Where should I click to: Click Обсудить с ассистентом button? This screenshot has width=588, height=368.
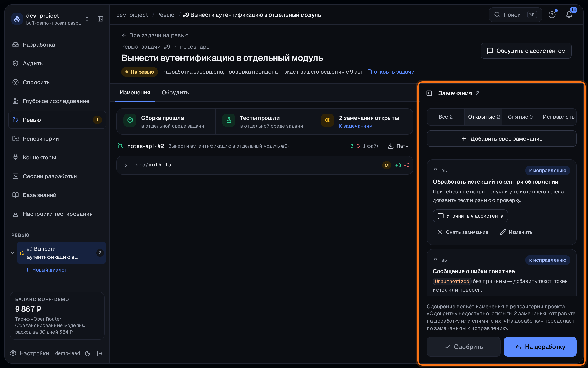click(526, 51)
